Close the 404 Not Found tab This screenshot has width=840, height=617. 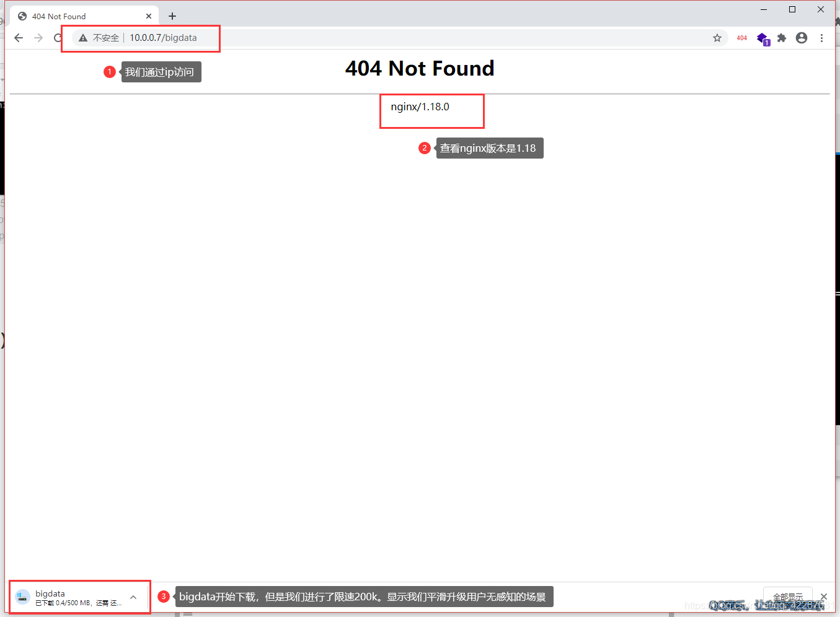[x=149, y=16]
